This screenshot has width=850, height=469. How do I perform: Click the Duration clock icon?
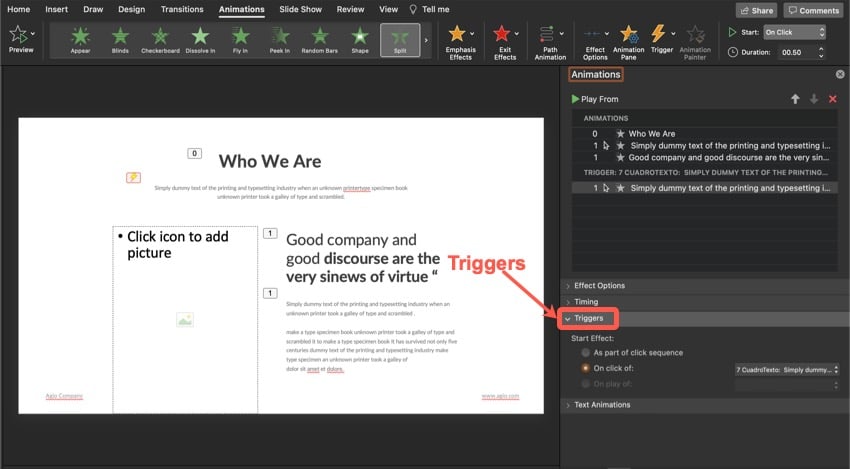732,52
